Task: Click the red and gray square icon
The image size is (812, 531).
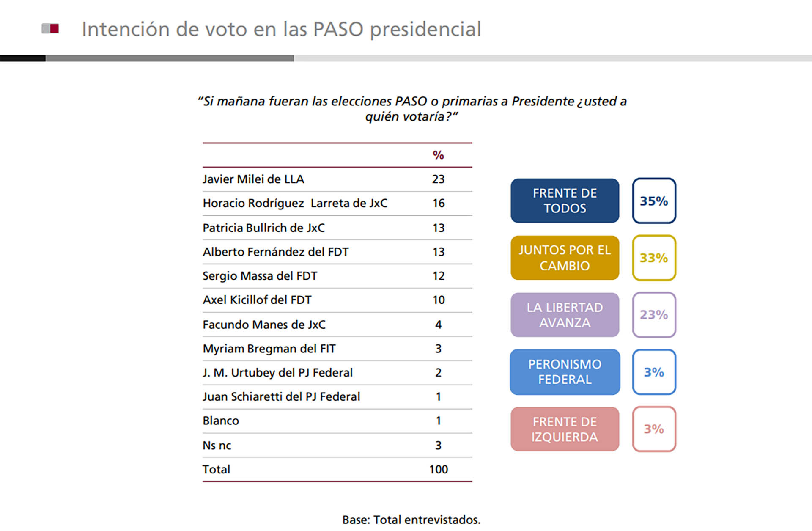Action: pos(50,29)
